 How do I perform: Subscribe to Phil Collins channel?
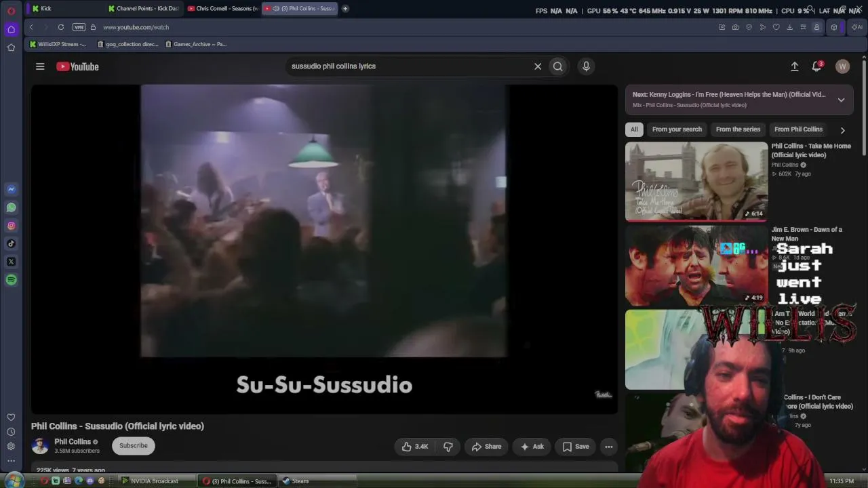[x=134, y=445]
